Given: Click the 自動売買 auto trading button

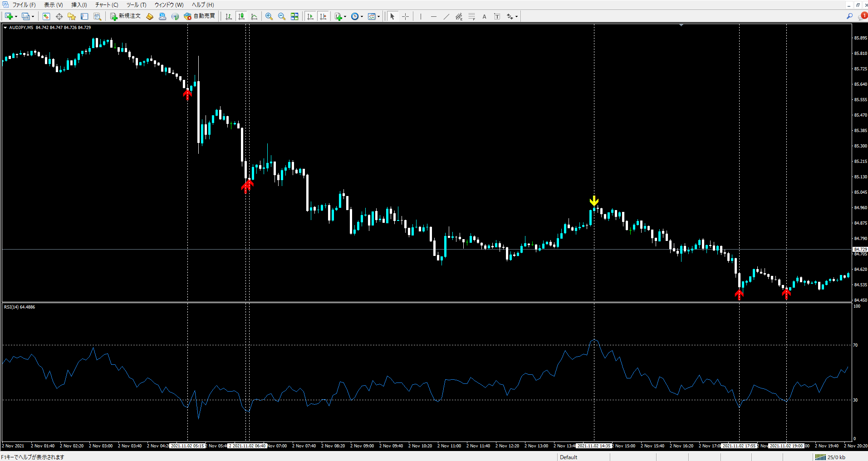Looking at the screenshot, I should tap(200, 16).
